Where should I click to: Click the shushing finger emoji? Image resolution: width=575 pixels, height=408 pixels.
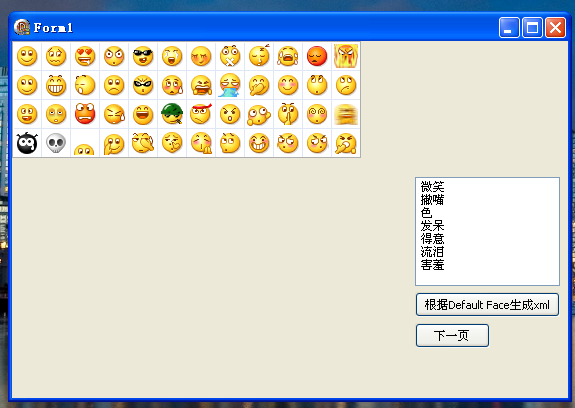coord(288,114)
